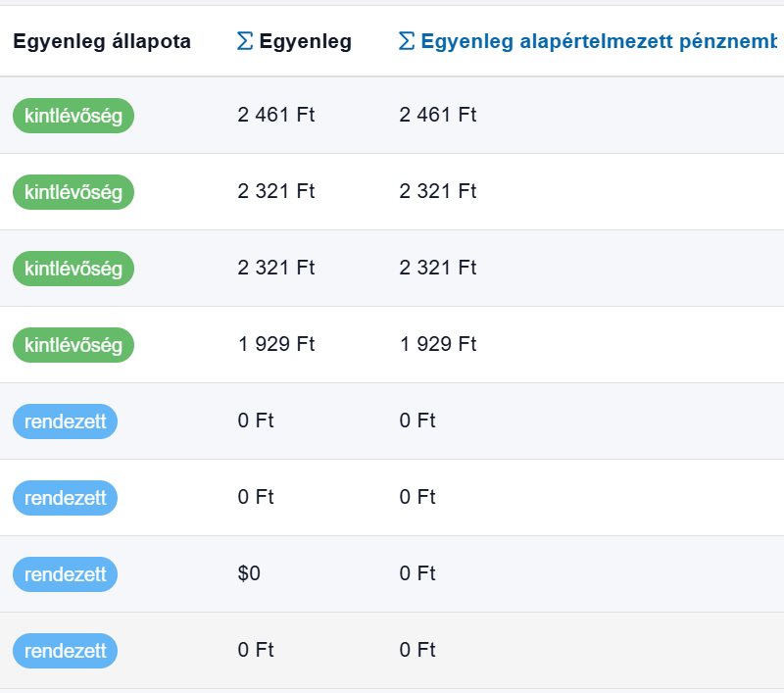
Task: Select the 1 929 Ft Egyenleg cell
Action: click(275, 344)
